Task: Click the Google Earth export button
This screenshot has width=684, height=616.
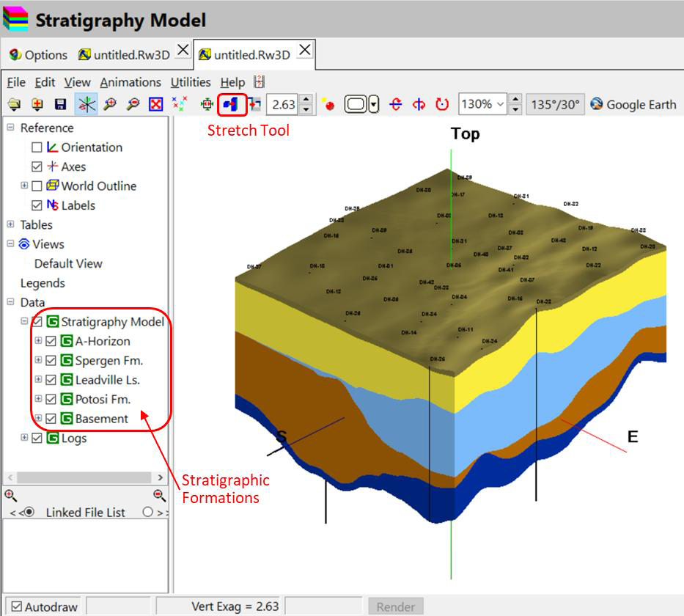Action: click(x=633, y=104)
